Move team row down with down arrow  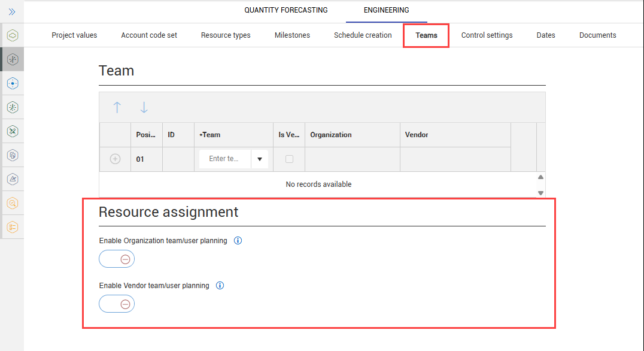pyautogui.click(x=144, y=107)
